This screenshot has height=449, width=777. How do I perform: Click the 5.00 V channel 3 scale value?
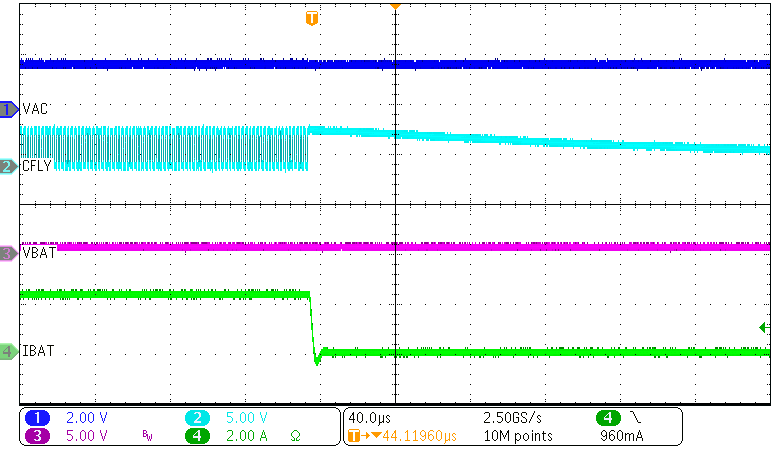click(x=87, y=436)
